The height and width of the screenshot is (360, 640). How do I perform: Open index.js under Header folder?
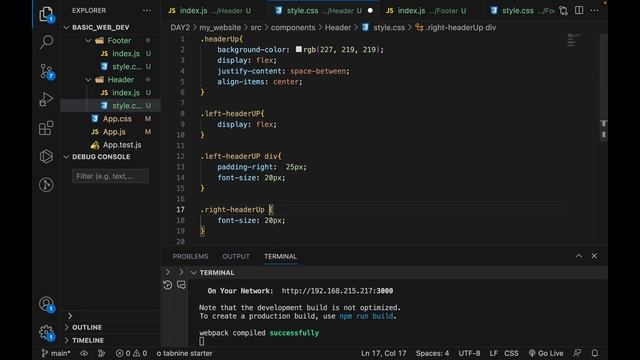126,93
